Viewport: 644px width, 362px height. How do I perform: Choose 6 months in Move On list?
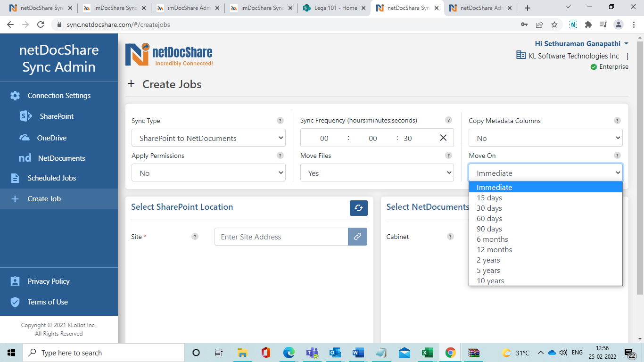(x=545, y=239)
